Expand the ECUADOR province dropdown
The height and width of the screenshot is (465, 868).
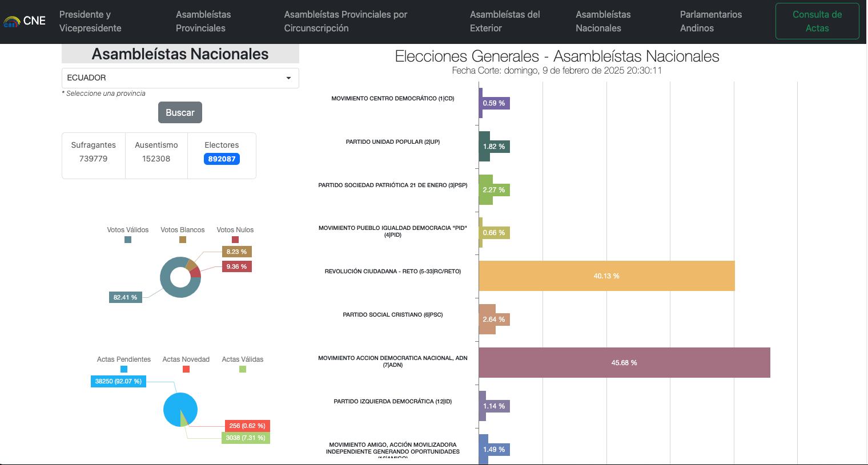[180, 78]
